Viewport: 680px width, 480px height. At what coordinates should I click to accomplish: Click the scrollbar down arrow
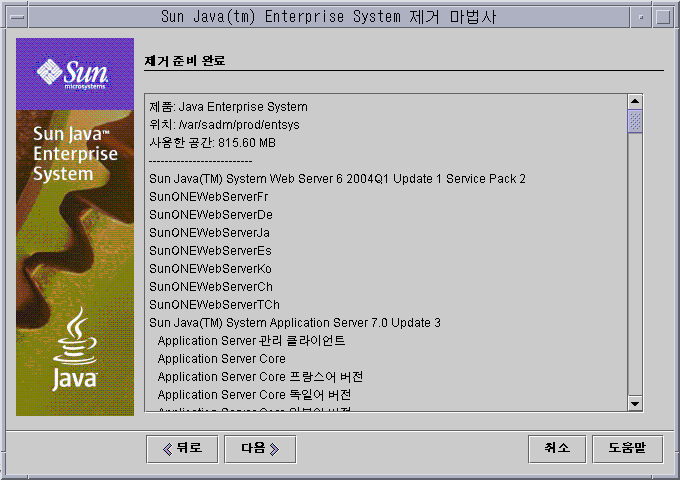(635, 403)
